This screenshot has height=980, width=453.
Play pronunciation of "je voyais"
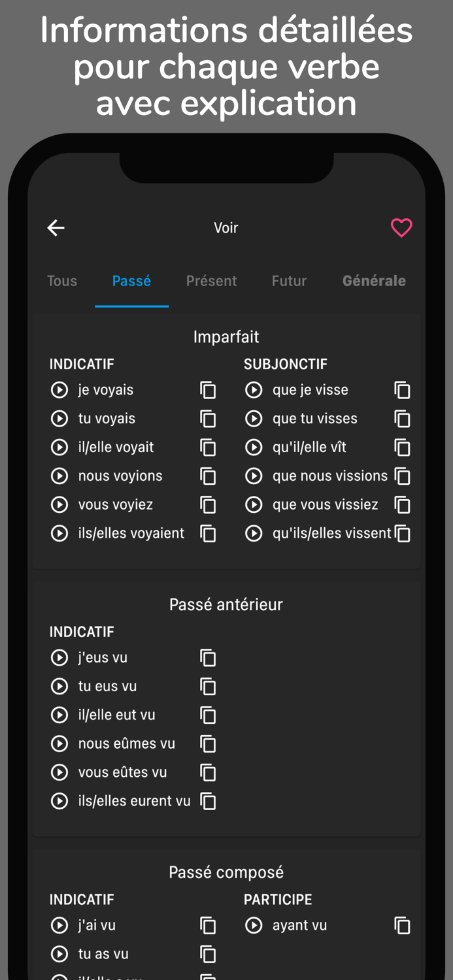[x=59, y=389]
